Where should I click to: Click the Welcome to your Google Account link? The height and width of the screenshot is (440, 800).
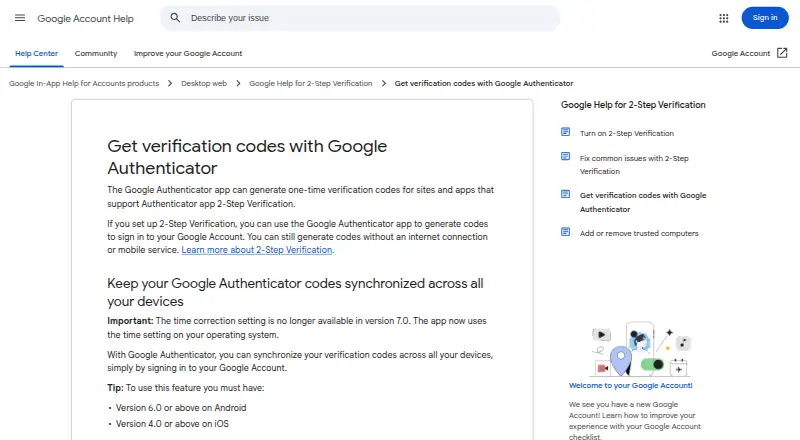point(631,385)
